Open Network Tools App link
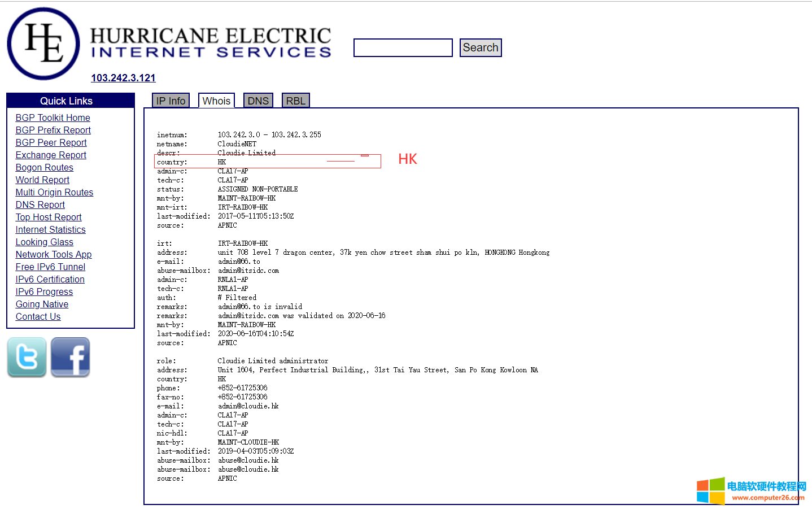This screenshot has width=812, height=509. [54, 254]
